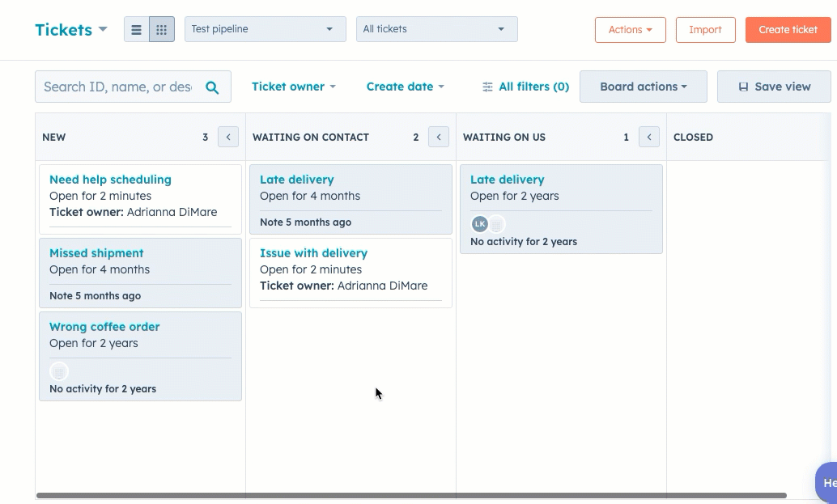Click NEW column header text
837x504 pixels.
[x=54, y=137]
